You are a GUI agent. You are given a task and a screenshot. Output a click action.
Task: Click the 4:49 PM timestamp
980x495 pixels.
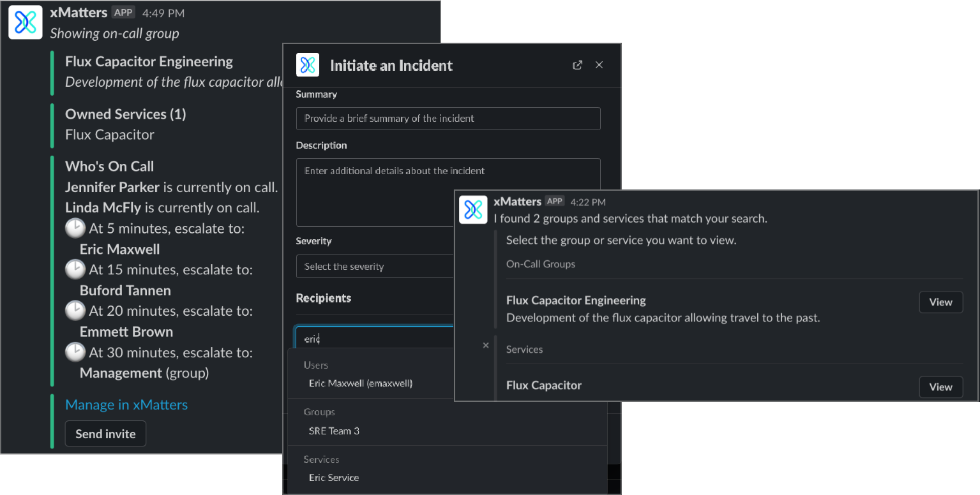(x=162, y=13)
